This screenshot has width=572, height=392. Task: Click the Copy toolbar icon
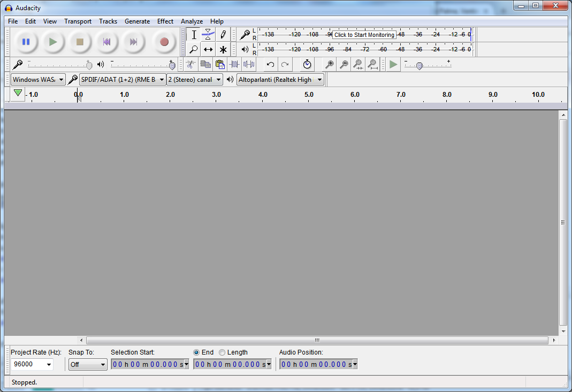pos(205,65)
